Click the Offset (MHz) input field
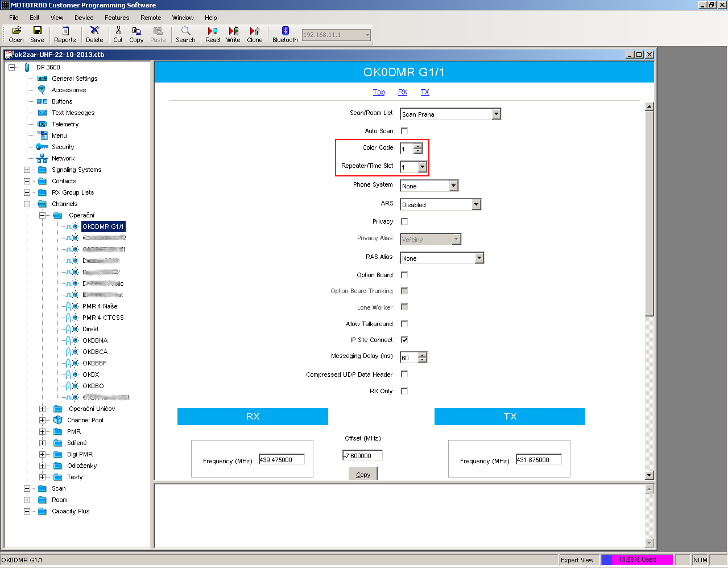The height and width of the screenshot is (568, 728). point(362,455)
